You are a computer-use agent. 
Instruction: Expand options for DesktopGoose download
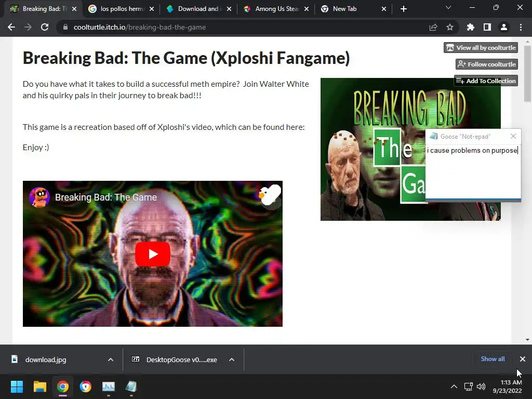232,360
